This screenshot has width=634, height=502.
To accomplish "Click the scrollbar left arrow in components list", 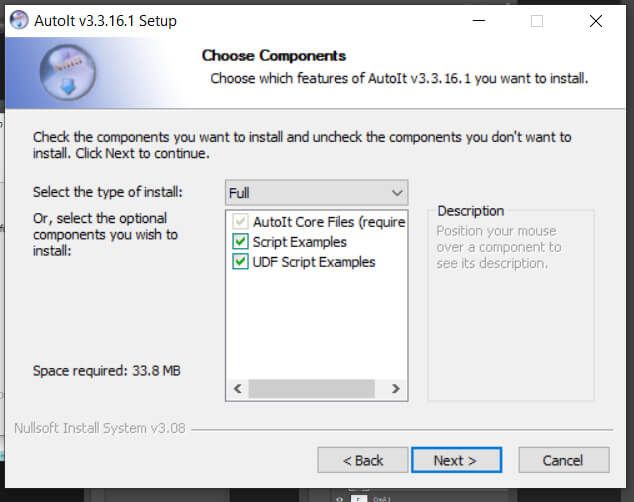I will click(x=238, y=389).
